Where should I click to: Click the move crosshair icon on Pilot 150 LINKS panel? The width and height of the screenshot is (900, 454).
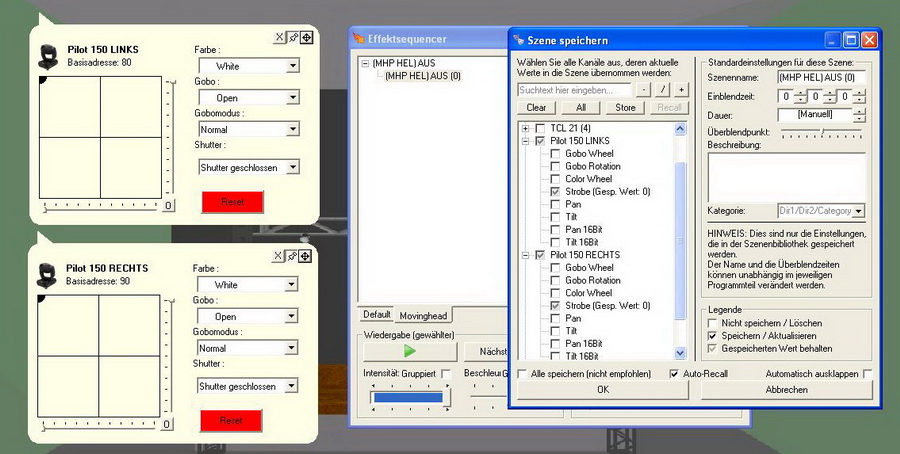tap(306, 37)
